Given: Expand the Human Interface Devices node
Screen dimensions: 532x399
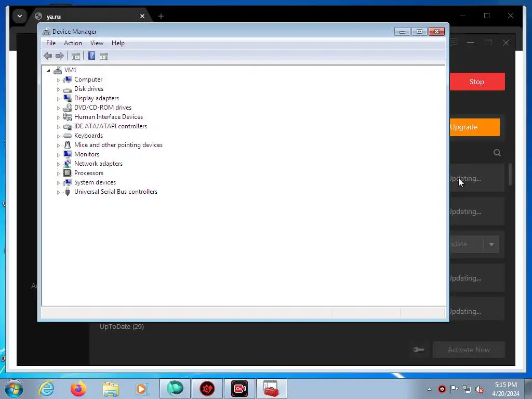Looking at the screenshot, I should click(58, 117).
